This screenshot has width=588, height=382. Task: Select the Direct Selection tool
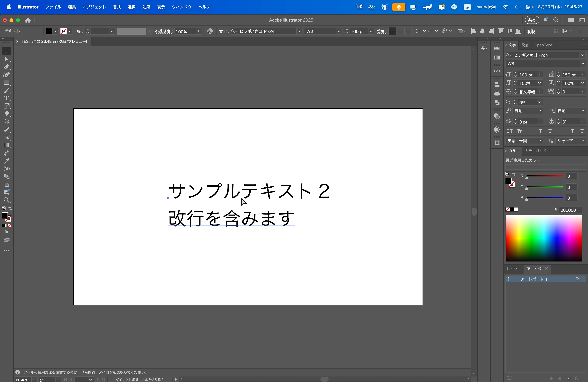[x=6, y=59]
